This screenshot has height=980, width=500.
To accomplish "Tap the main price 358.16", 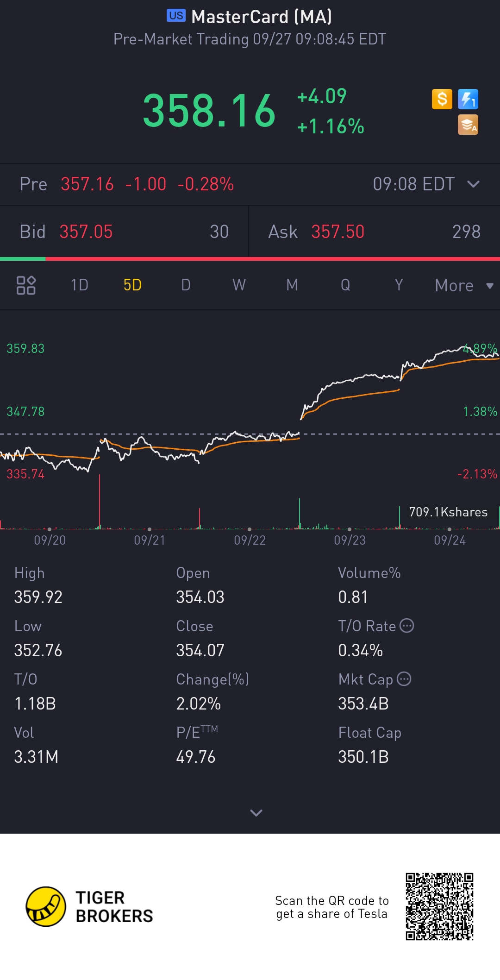I will click(x=209, y=111).
